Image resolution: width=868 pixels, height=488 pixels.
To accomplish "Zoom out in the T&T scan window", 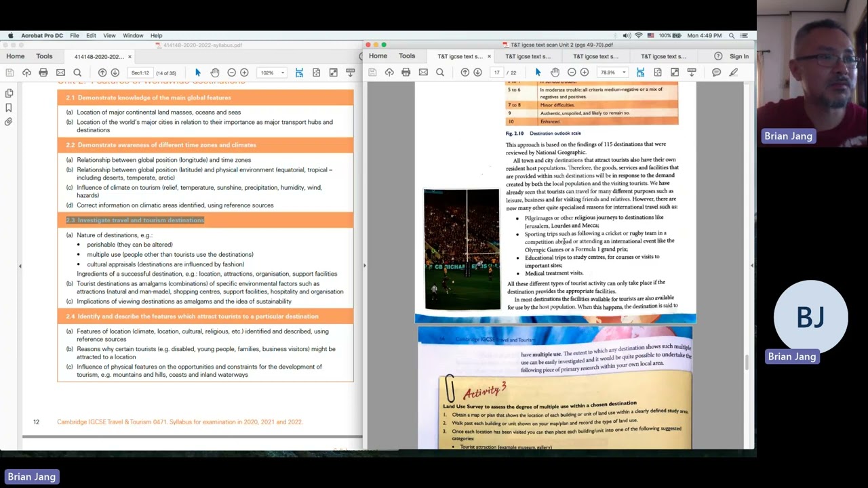I will 572,73.
